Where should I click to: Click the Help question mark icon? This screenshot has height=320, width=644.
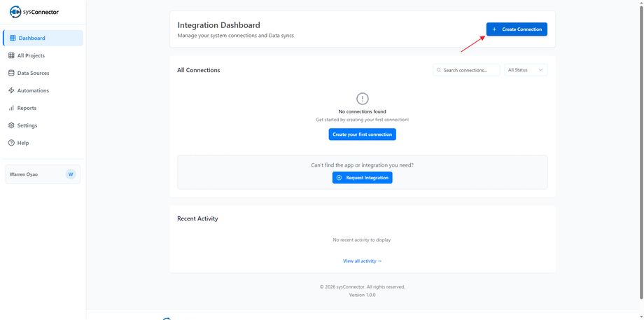point(11,143)
